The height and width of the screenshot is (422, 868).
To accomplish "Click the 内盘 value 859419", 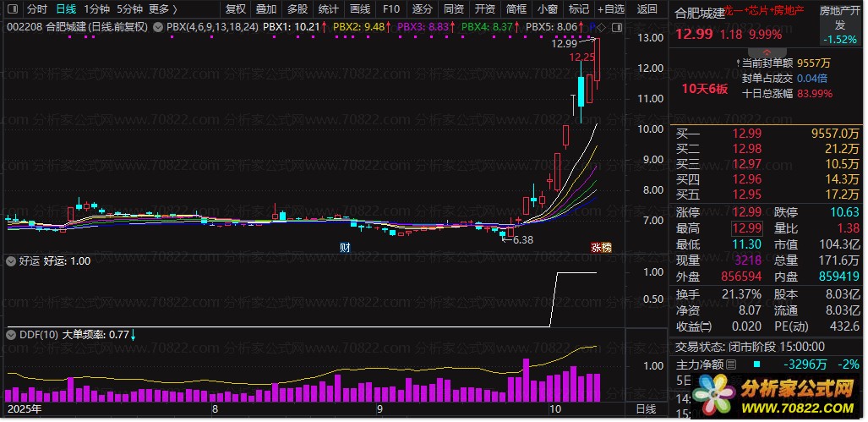I will point(840,277).
